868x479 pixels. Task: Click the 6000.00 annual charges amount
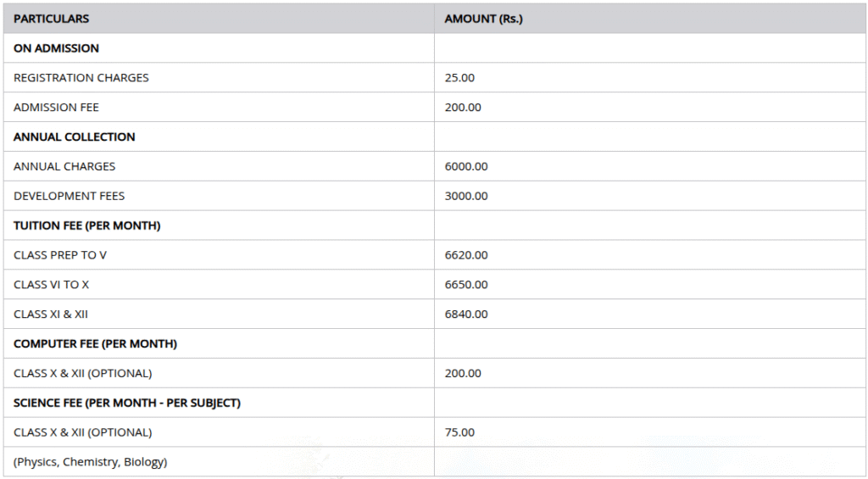coord(466,166)
